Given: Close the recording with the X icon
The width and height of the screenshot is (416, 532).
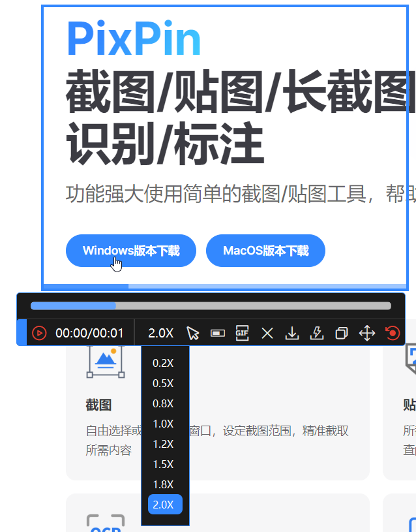Looking at the screenshot, I should pyautogui.click(x=267, y=333).
